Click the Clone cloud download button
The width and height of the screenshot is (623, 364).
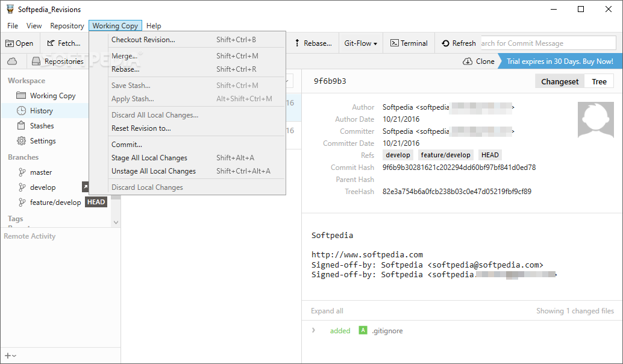coord(479,61)
